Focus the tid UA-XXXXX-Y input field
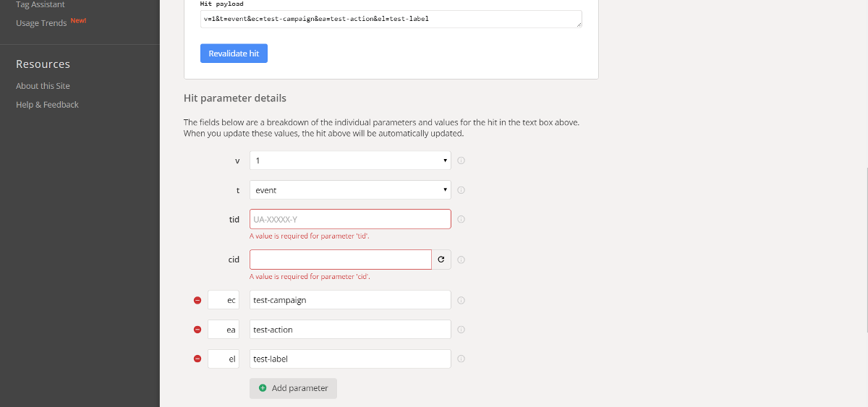The height and width of the screenshot is (407, 868). click(x=350, y=219)
